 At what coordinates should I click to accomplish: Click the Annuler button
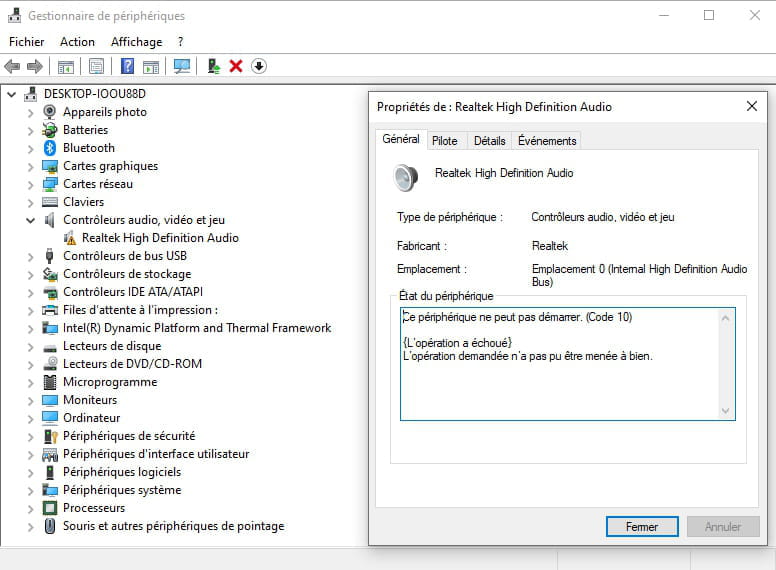click(723, 526)
